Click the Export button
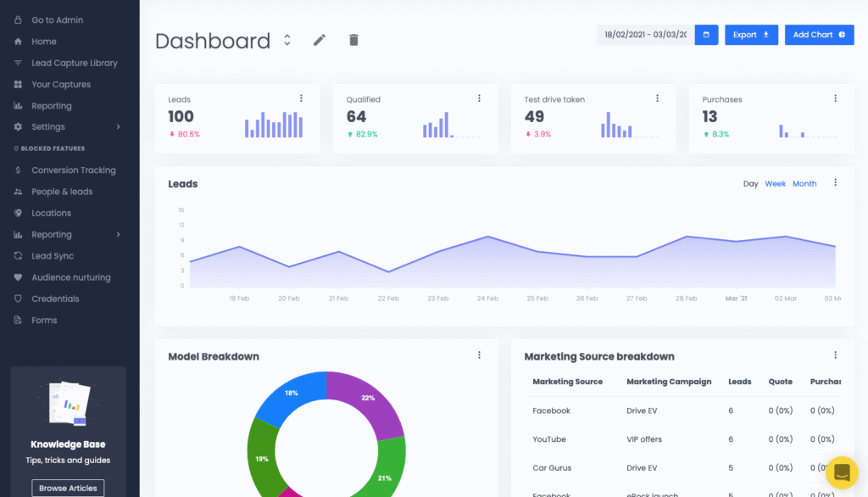868x497 pixels. click(x=751, y=35)
